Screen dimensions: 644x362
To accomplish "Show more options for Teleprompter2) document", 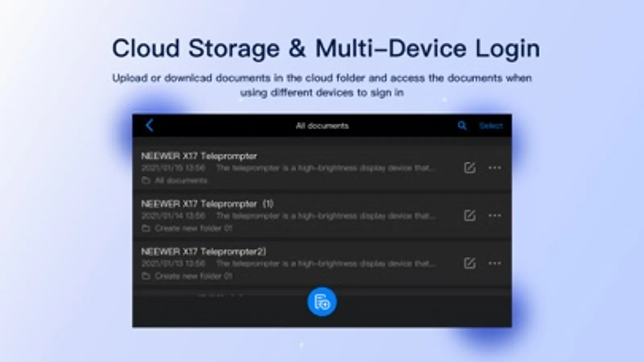I will [495, 263].
